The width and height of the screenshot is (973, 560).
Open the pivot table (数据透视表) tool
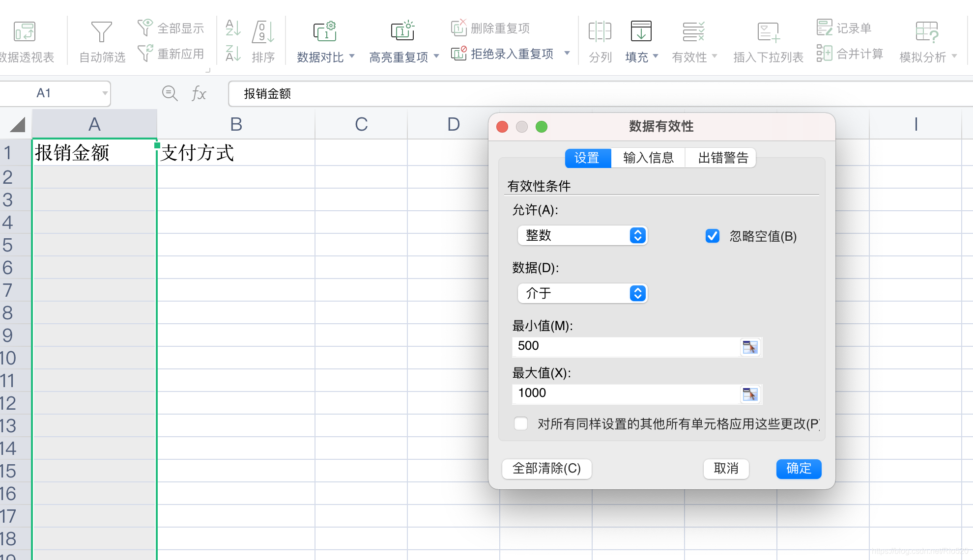coord(25,31)
